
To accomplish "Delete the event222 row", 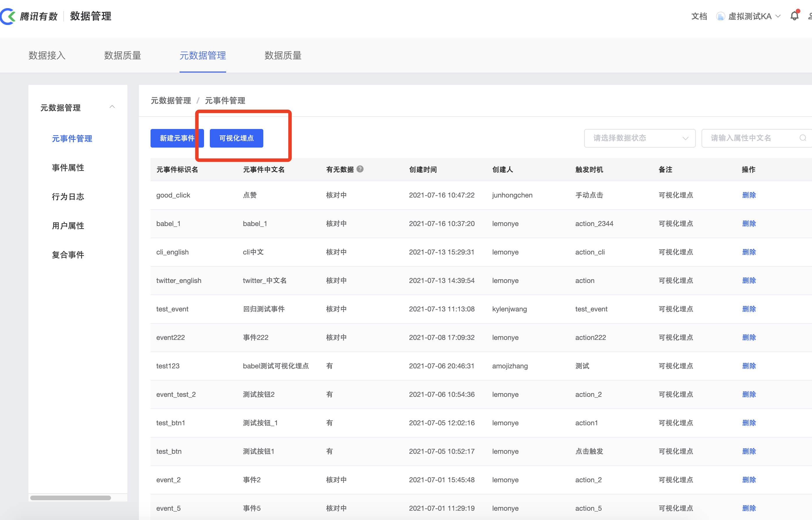I will point(749,337).
